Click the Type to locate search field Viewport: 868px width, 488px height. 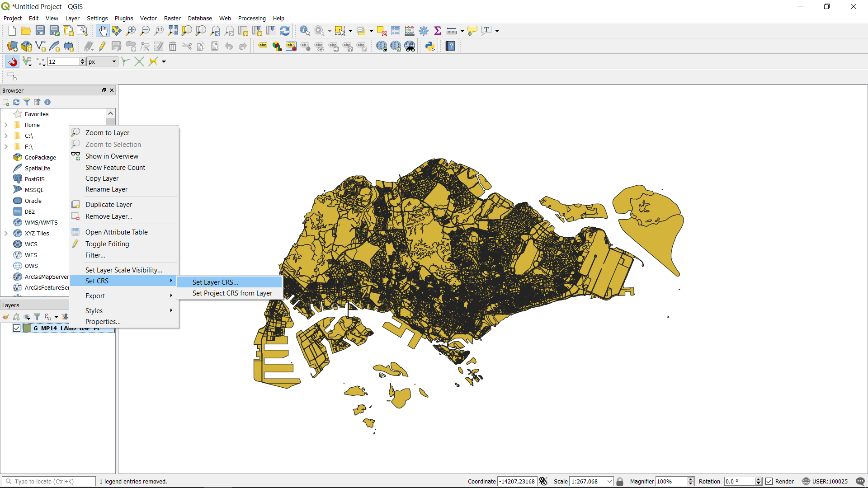pyautogui.click(x=50, y=481)
